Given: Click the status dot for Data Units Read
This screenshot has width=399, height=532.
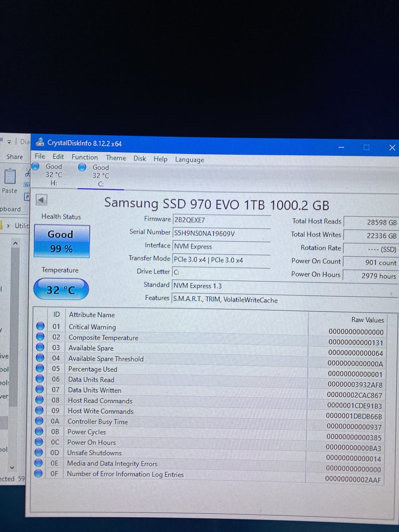Looking at the screenshot, I should [x=40, y=379].
